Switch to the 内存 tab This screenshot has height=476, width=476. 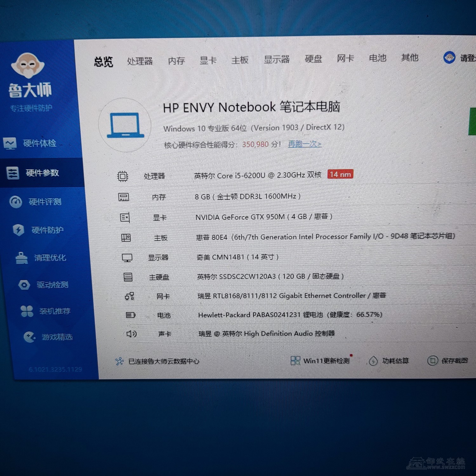pos(176,61)
